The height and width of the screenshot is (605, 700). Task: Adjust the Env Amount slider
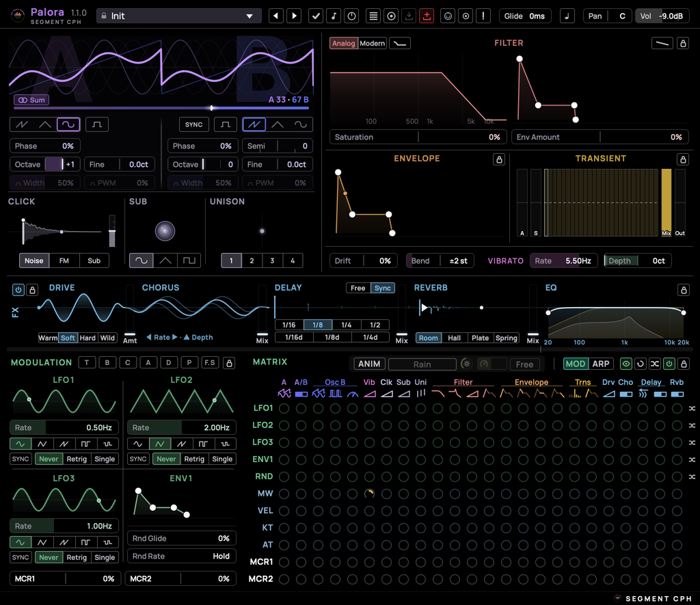(x=600, y=137)
